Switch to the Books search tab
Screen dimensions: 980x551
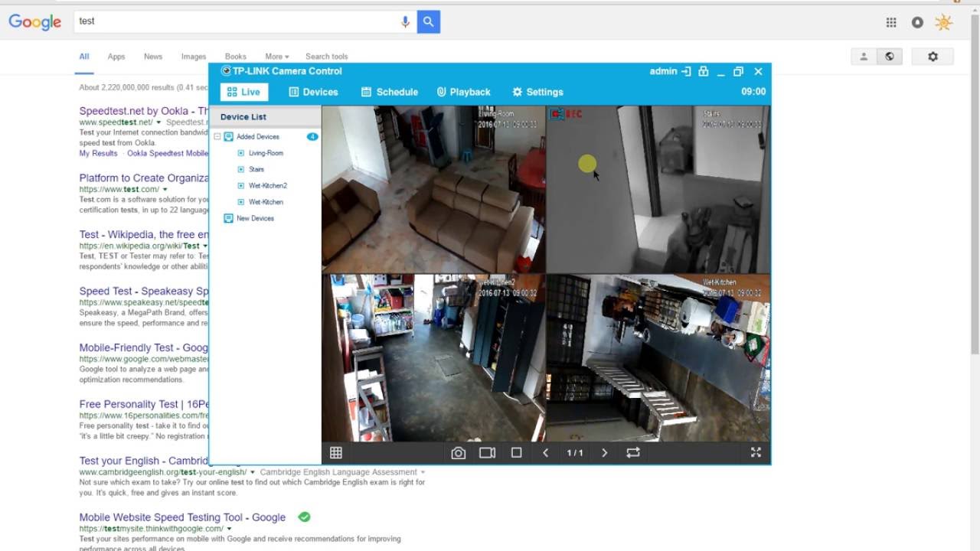point(236,57)
